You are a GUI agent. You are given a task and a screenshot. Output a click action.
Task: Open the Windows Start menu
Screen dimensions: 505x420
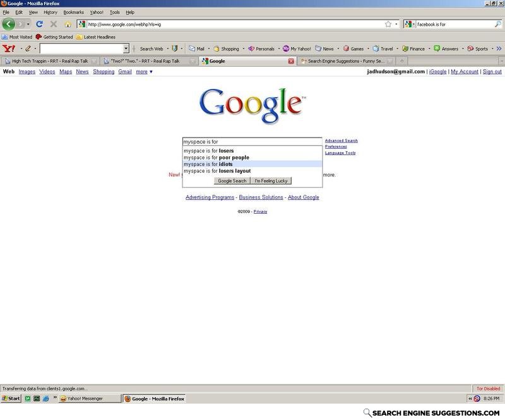[11, 399]
